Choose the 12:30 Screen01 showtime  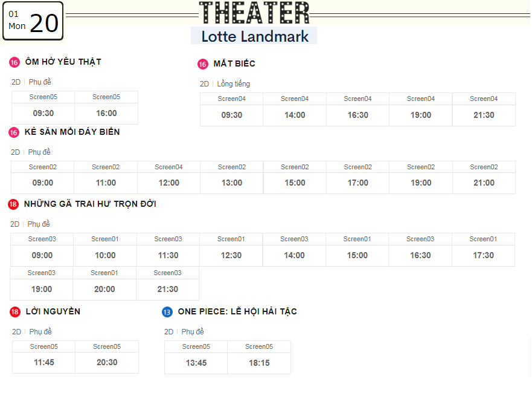point(231,255)
